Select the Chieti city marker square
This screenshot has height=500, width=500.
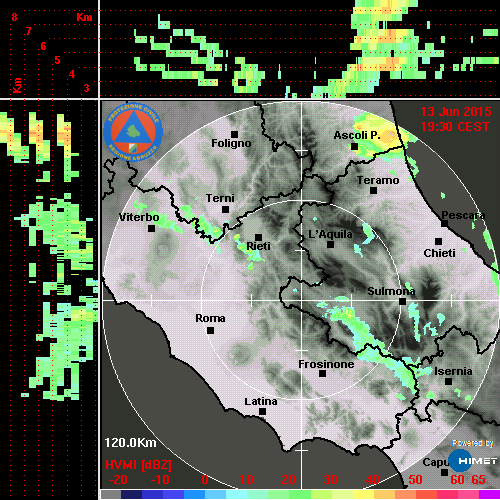click(x=438, y=241)
